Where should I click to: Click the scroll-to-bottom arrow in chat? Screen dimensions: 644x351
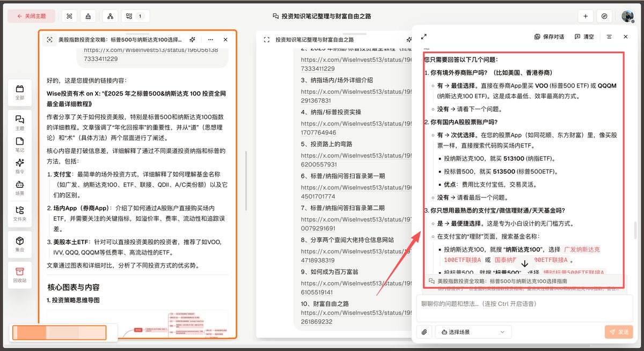click(525, 264)
